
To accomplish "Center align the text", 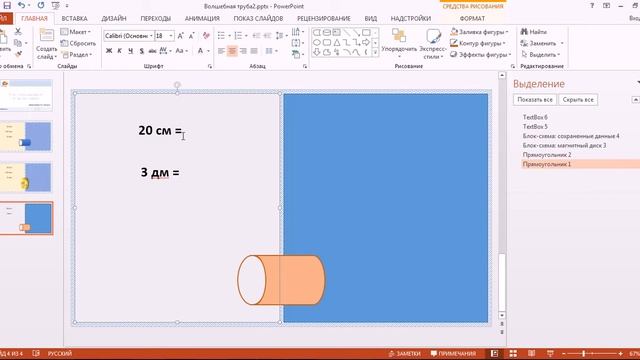I will coord(232,51).
